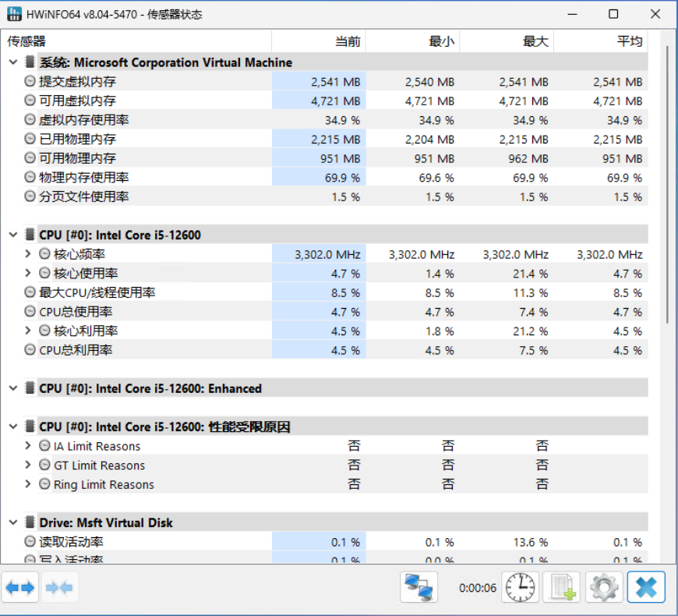Click the clock reset timer icon

pyautogui.click(x=520, y=587)
